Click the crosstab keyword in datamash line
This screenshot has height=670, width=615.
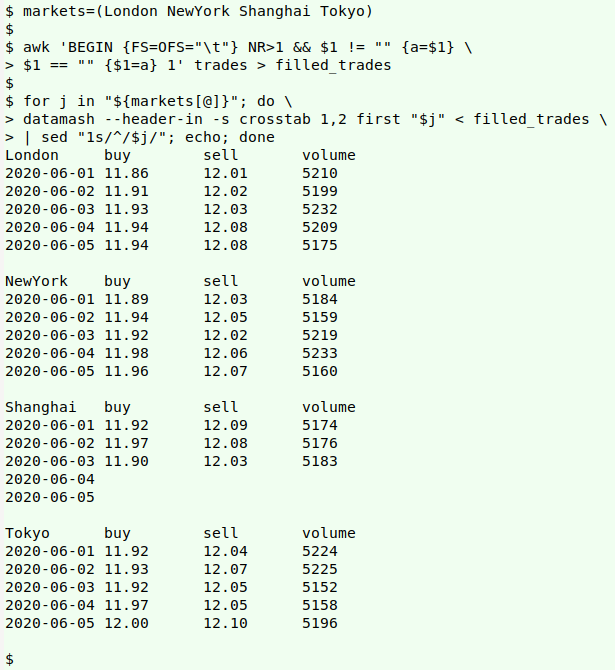[275, 119]
